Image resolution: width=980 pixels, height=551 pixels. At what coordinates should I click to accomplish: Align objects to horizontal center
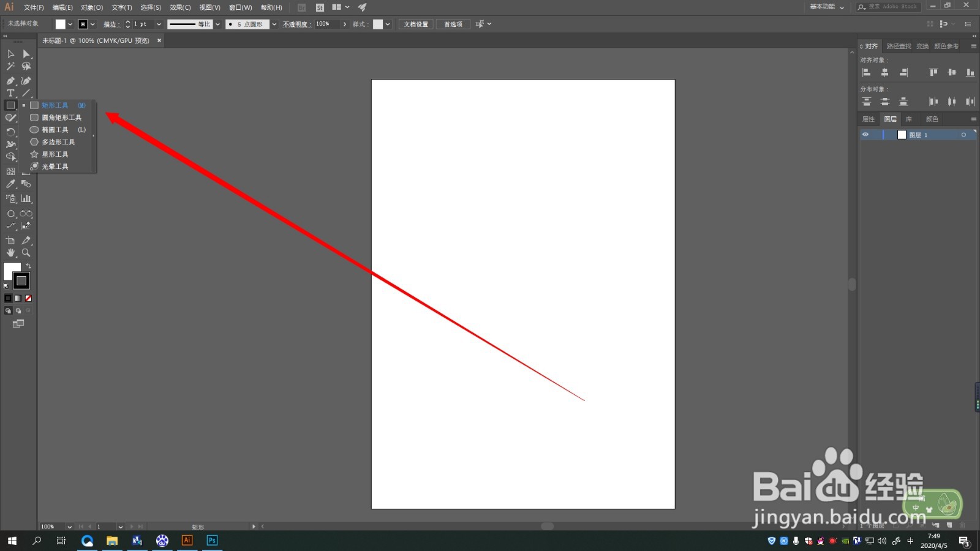click(884, 72)
